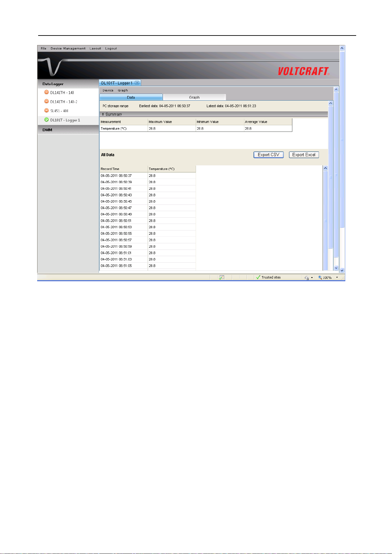The image size is (392, 554).
Task: Select SL451 - 400 device in sidebar
Action: click(59, 111)
